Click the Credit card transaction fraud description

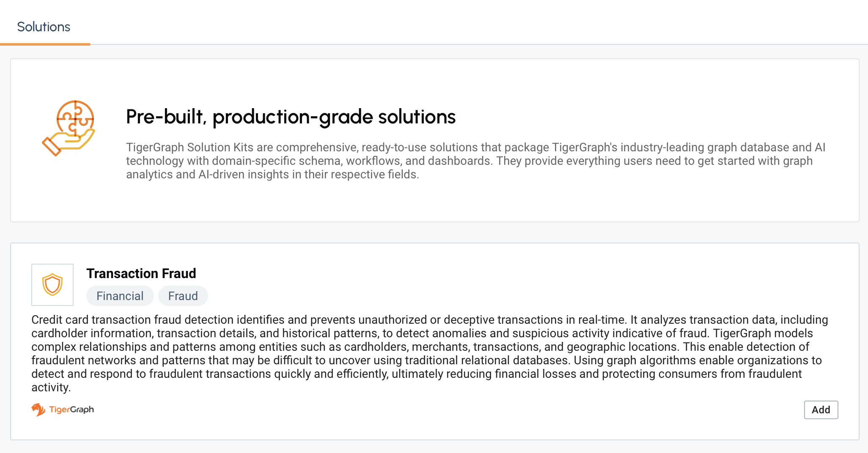[429, 353]
